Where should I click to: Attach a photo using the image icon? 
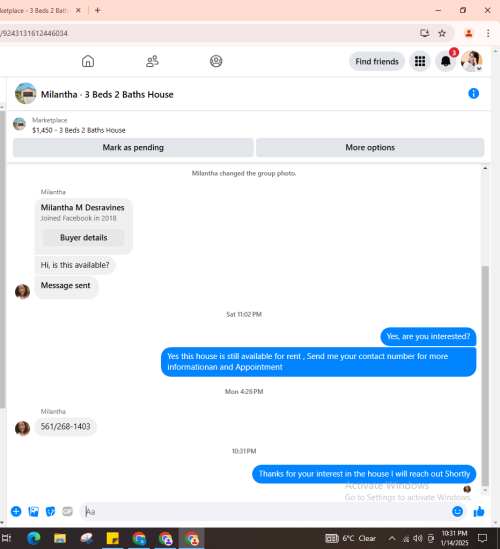[x=33, y=512]
